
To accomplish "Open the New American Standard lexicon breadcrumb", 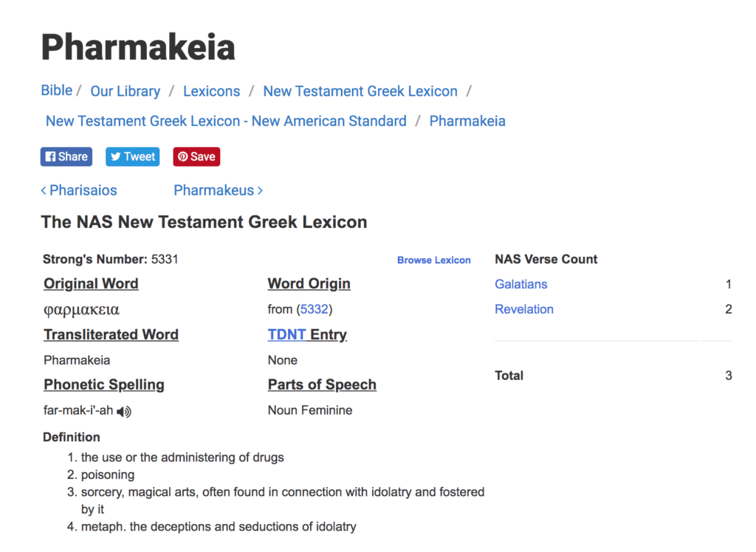I will click(x=226, y=121).
